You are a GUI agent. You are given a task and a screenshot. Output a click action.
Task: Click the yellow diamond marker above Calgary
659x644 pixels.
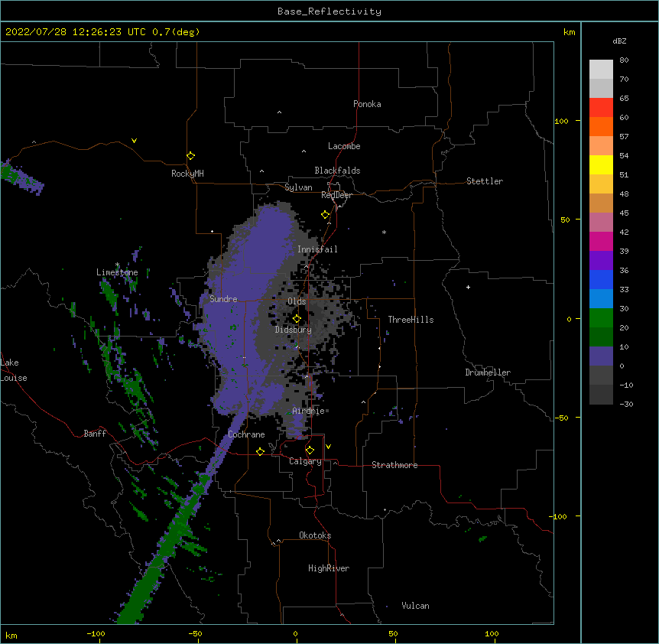pos(310,450)
